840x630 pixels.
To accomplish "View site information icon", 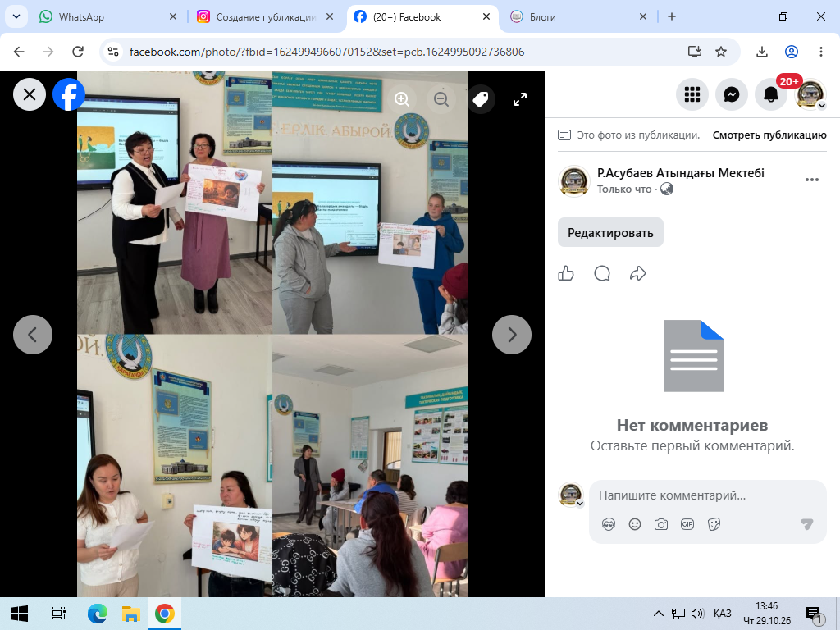I will tap(113, 52).
